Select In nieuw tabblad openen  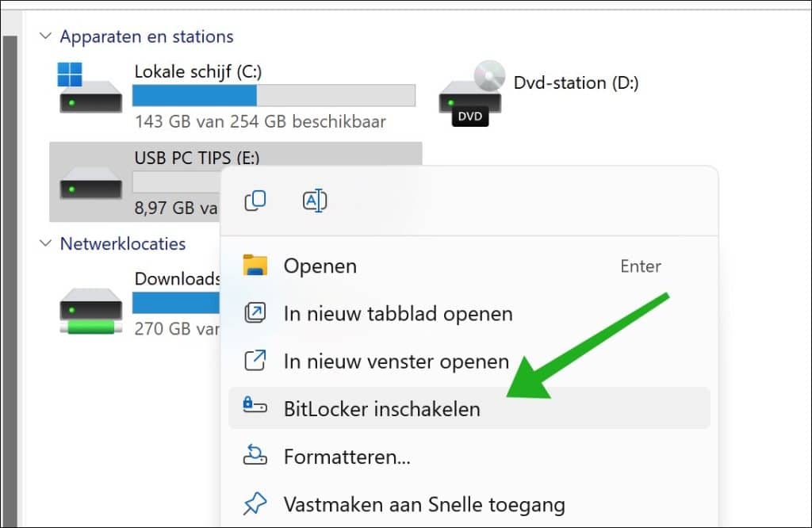tap(469, 314)
